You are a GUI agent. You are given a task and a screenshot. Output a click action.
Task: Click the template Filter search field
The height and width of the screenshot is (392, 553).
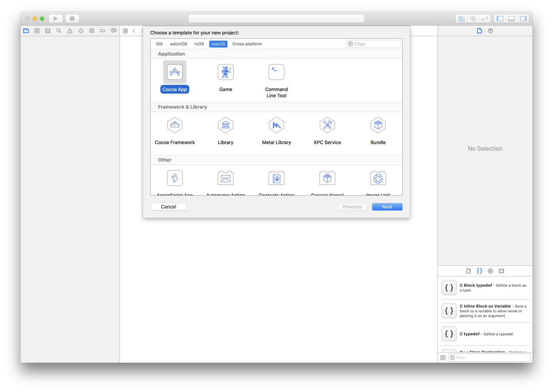click(373, 44)
